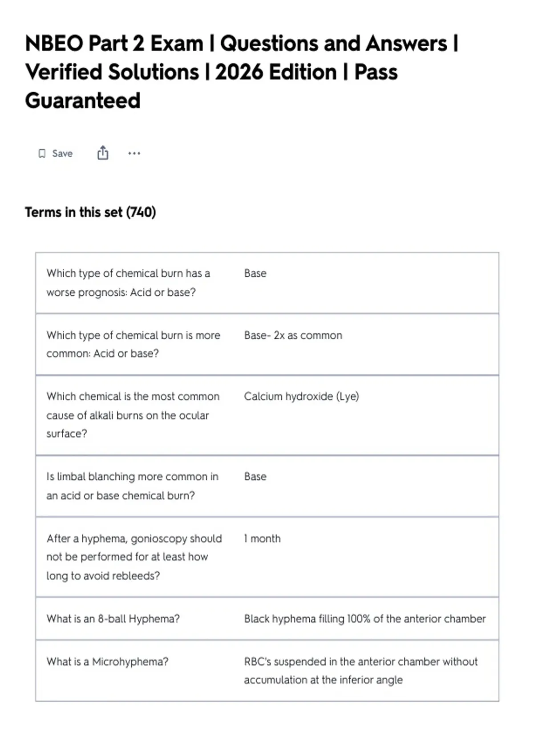Click the more common chemical burn question
Screen dimensions: 534x756
click(x=133, y=344)
